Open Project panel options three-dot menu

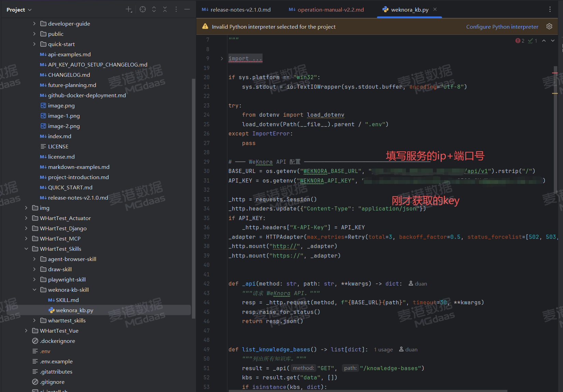tap(176, 10)
